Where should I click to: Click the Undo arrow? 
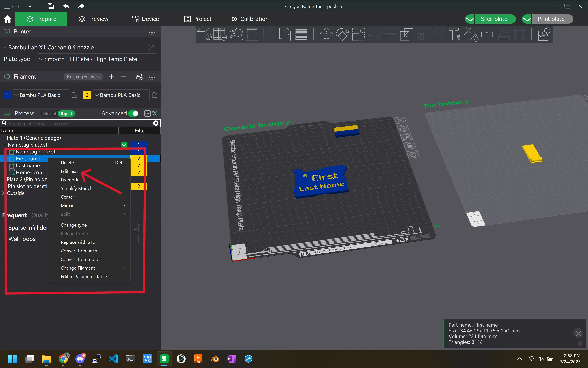click(x=66, y=6)
